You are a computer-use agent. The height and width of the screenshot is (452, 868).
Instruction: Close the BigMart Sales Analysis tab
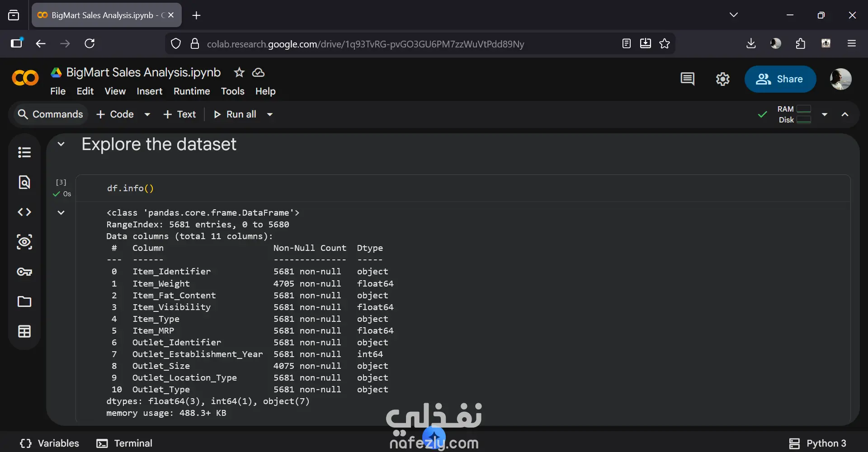coord(171,15)
